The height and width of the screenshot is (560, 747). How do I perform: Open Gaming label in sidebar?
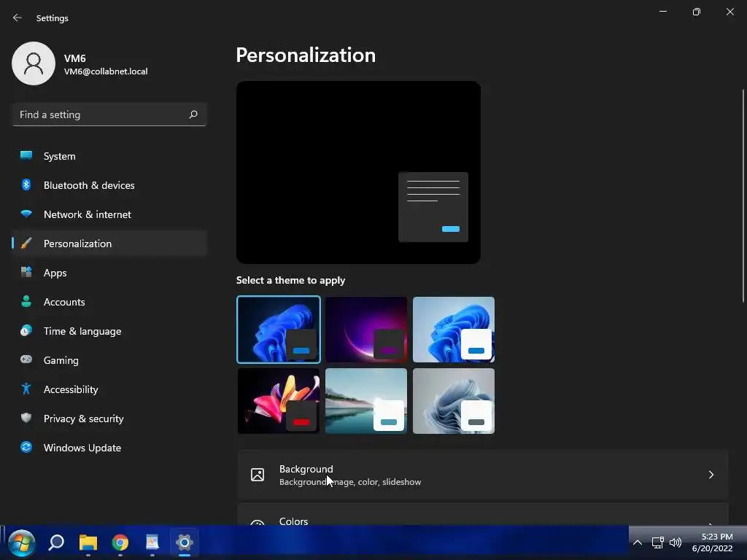61,360
